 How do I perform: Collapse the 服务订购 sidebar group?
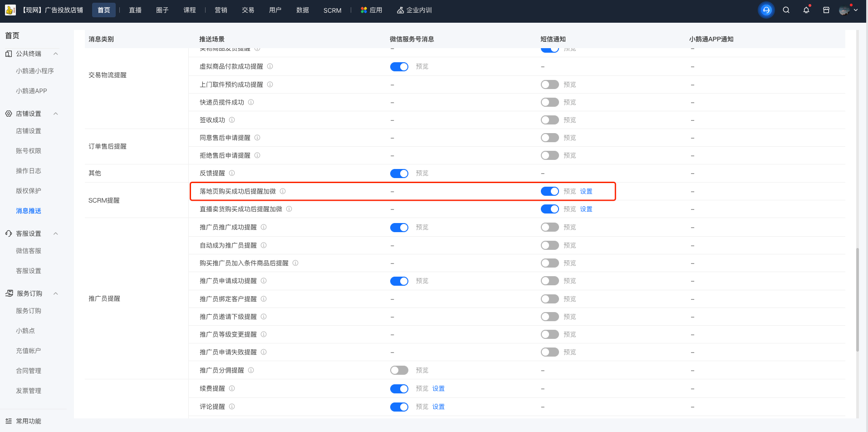click(x=56, y=293)
